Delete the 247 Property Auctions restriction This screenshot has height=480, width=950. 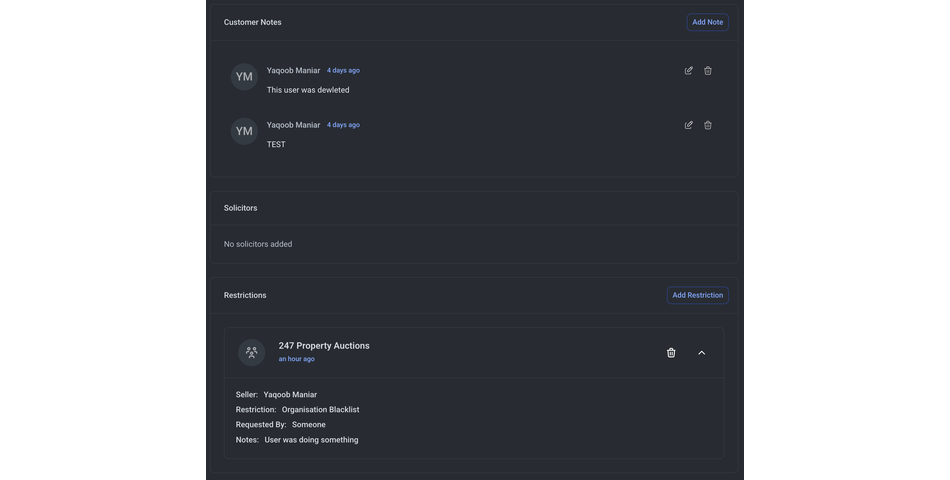[671, 353]
